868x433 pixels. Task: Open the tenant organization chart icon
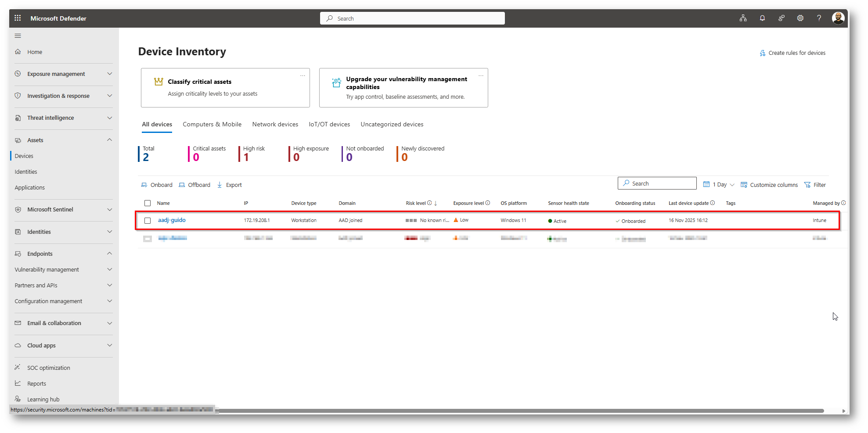click(x=743, y=18)
